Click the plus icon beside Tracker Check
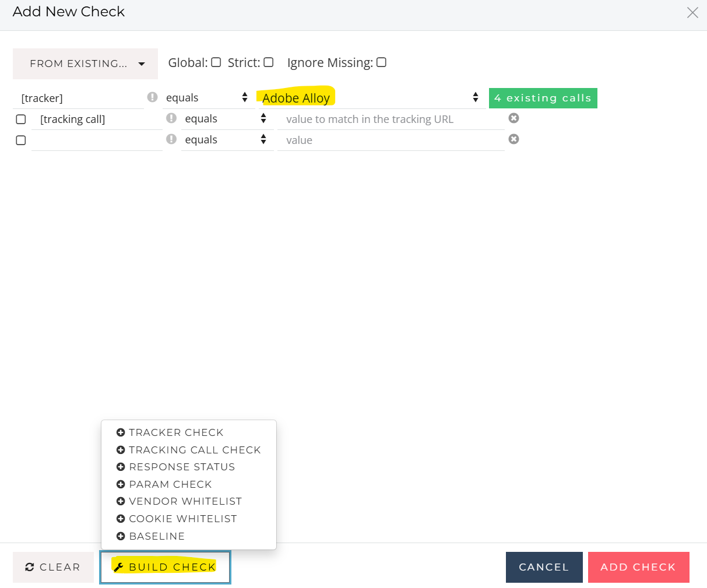The height and width of the screenshot is (588, 707). pyautogui.click(x=121, y=432)
